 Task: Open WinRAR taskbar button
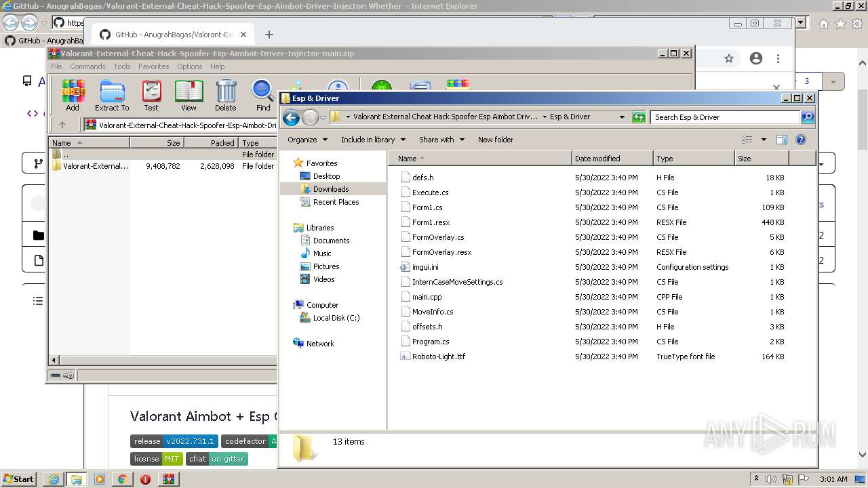coord(169,479)
